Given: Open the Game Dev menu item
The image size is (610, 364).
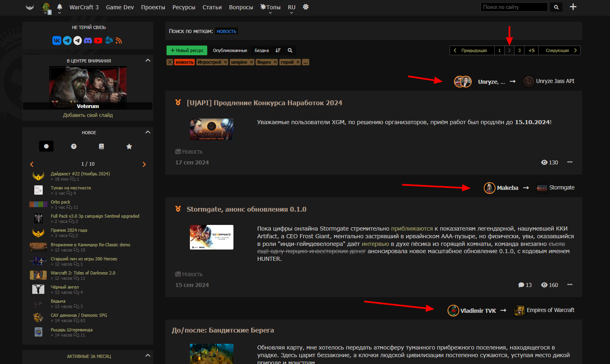Looking at the screenshot, I should coord(120,7).
